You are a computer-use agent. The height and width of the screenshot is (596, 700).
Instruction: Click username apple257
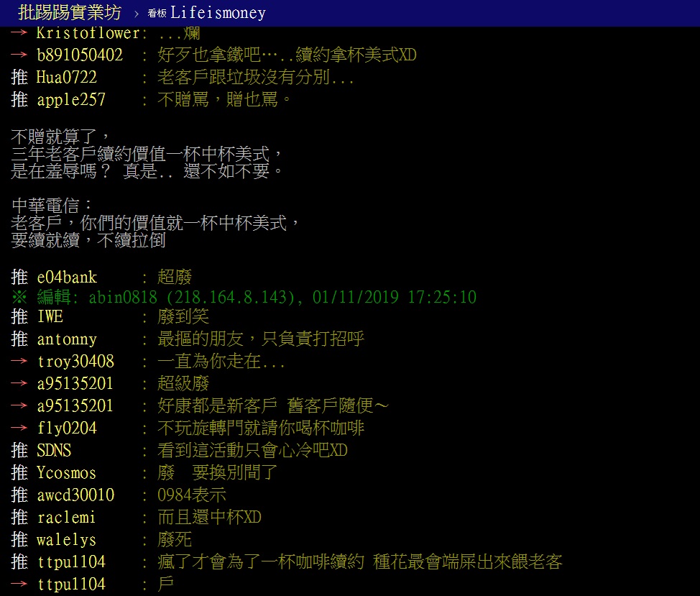click(71, 99)
